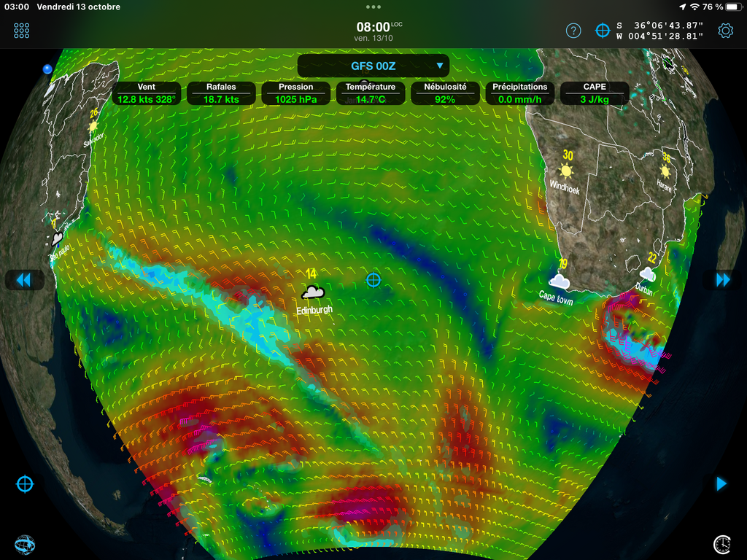Screen dimensions: 747x560
Task: Select the Précipitations data tile
Action: (519, 93)
